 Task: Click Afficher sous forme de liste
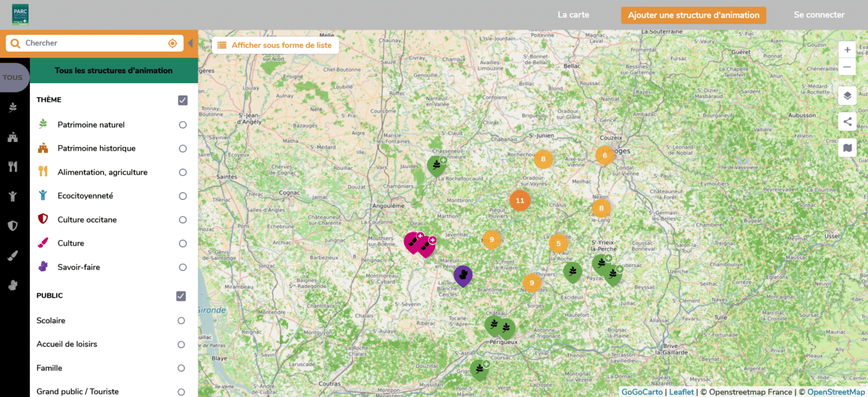point(275,45)
